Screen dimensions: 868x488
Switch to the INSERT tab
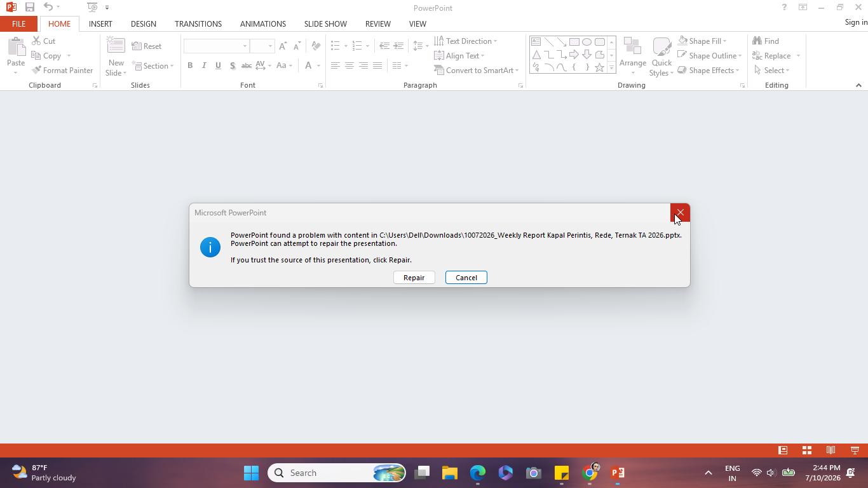pos(100,24)
